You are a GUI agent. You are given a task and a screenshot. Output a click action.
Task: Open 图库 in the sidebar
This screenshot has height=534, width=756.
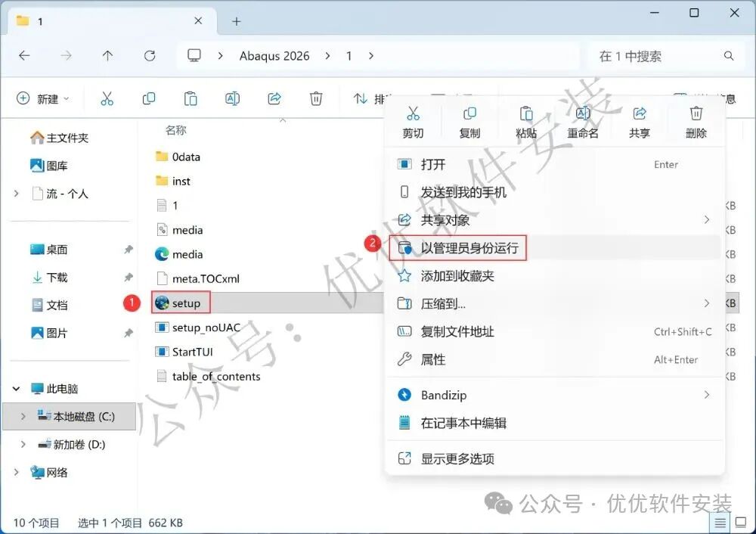48,166
